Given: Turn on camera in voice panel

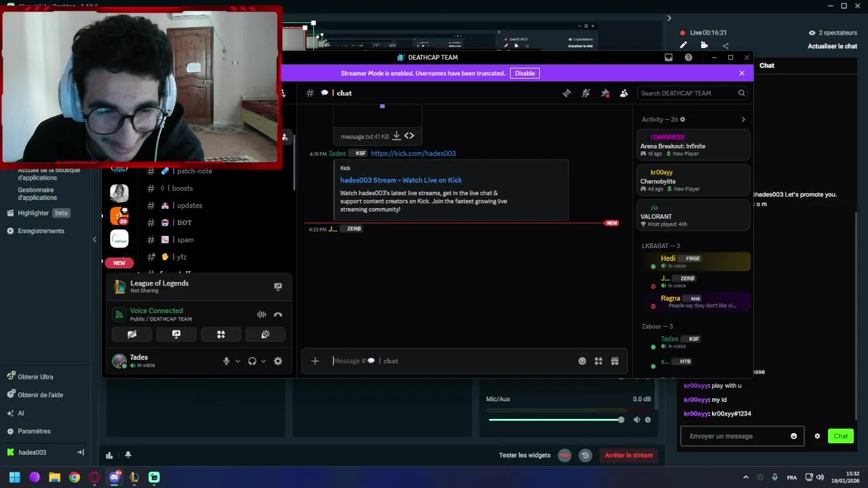Looking at the screenshot, I should (x=132, y=334).
